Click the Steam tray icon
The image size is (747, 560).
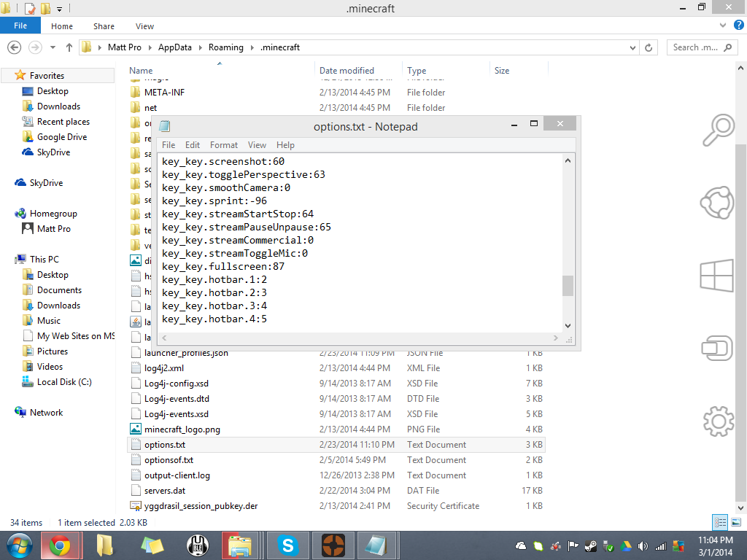(591, 546)
